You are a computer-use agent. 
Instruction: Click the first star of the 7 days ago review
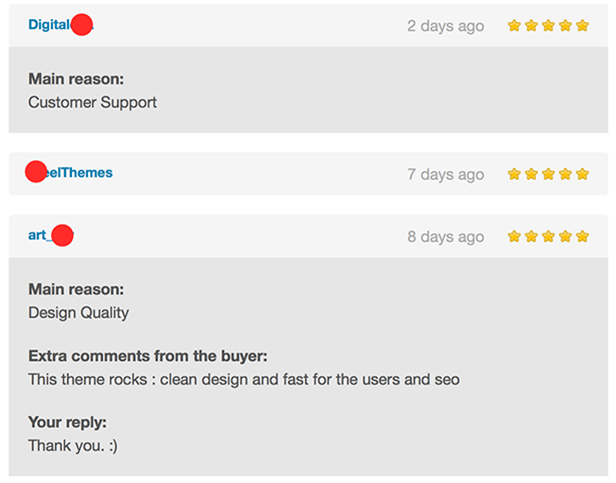[x=514, y=174]
